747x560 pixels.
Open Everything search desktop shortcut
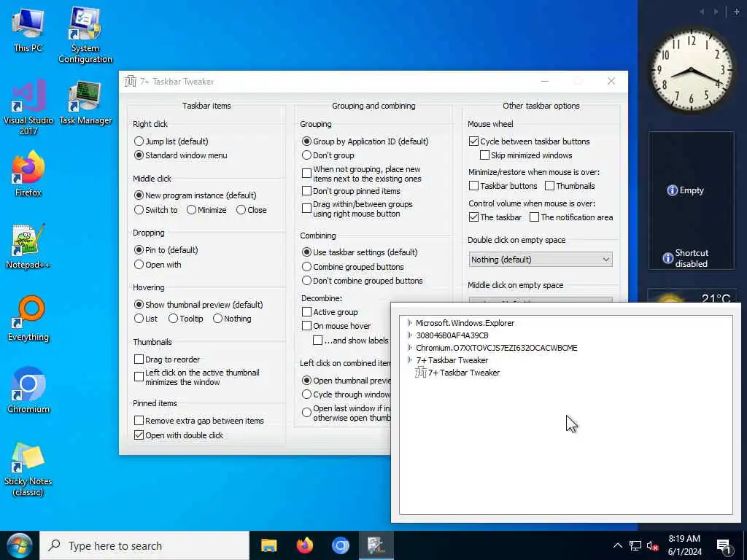(28, 319)
